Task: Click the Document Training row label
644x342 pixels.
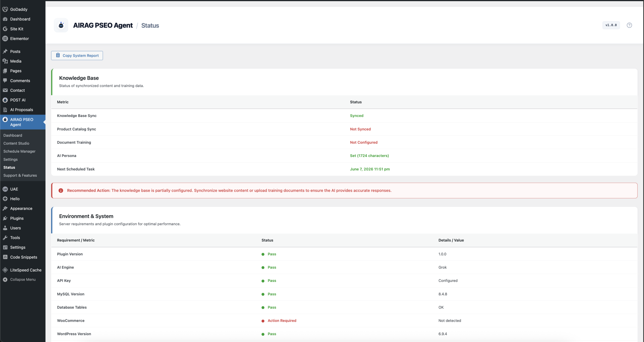Action: click(x=74, y=142)
